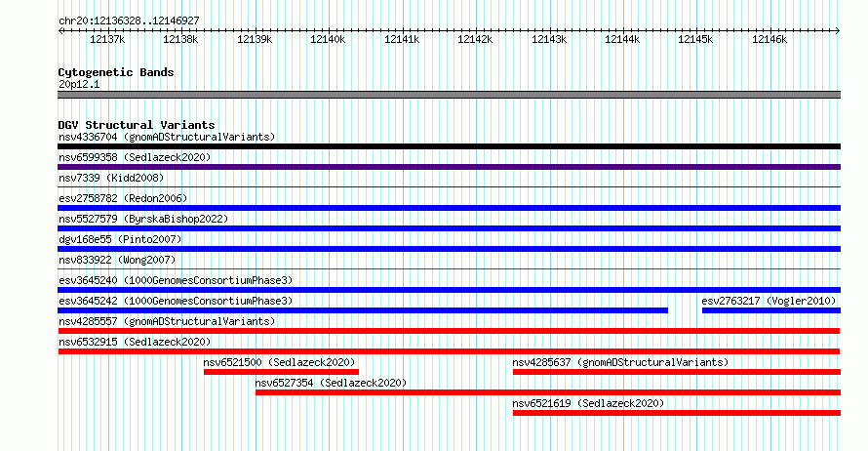Click the red nsv6527354 feature bar
The image size is (868, 451).
click(x=548, y=392)
